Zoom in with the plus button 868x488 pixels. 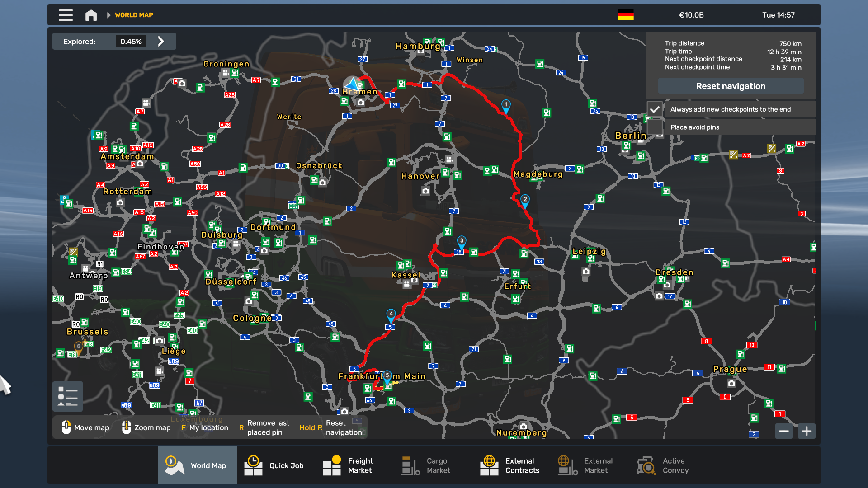pos(807,431)
